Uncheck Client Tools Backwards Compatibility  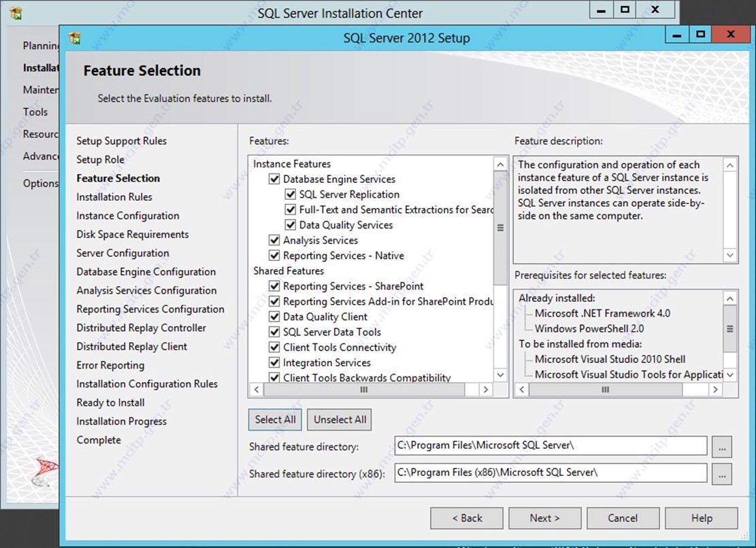(x=274, y=377)
